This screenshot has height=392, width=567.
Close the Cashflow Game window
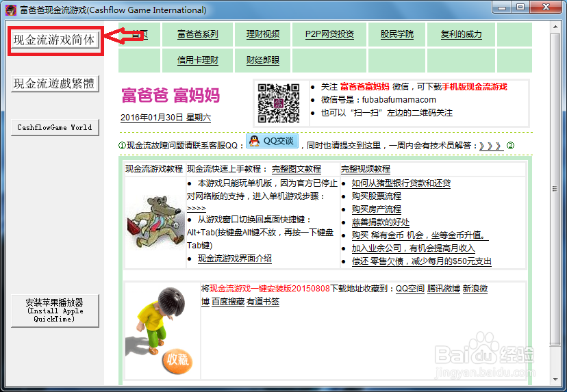[x=546, y=7]
